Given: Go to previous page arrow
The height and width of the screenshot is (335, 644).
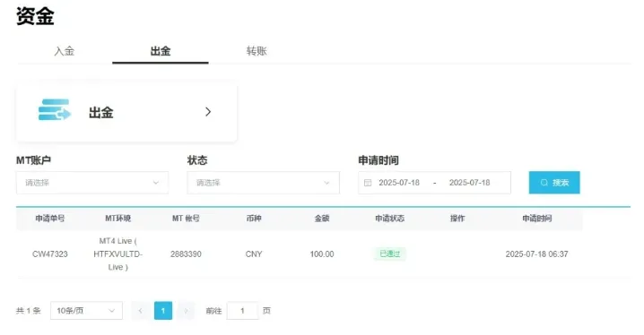Looking at the screenshot, I should (140, 311).
